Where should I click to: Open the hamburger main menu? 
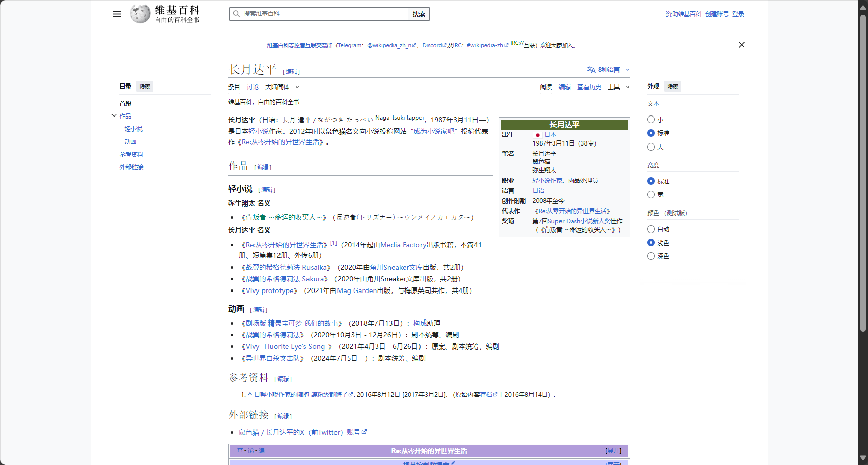(x=117, y=14)
